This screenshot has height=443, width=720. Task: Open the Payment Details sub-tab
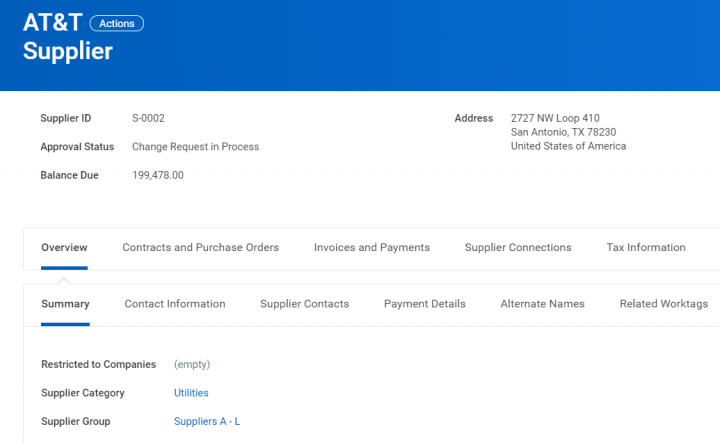click(424, 304)
